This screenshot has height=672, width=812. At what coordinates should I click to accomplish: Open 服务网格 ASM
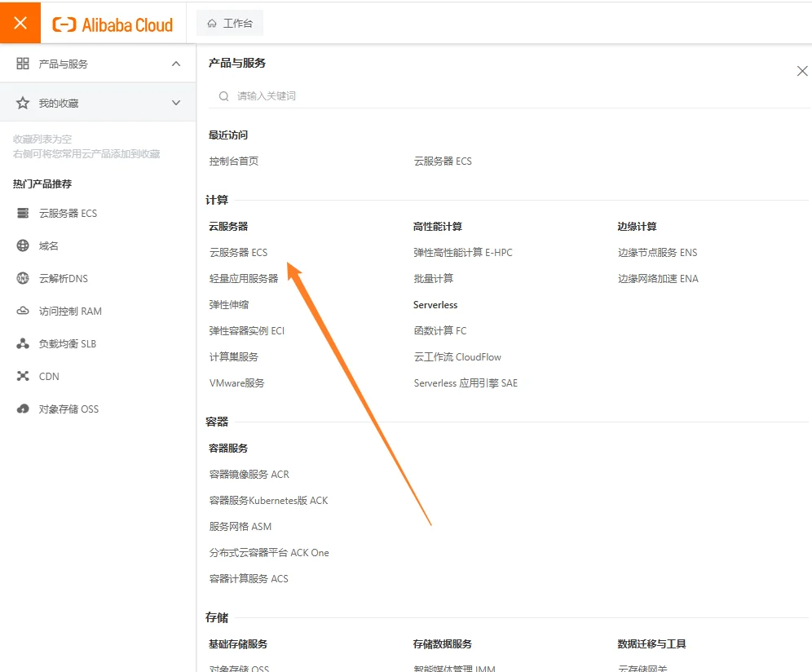(241, 526)
